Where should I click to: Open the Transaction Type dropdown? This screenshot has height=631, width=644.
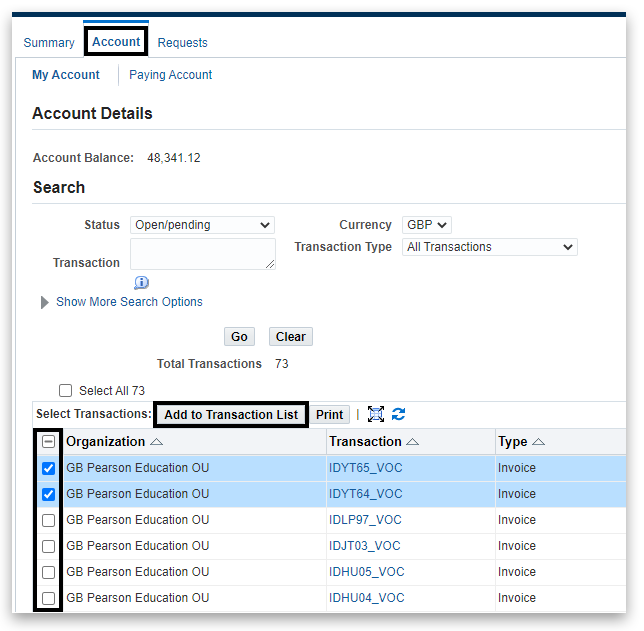(490, 247)
